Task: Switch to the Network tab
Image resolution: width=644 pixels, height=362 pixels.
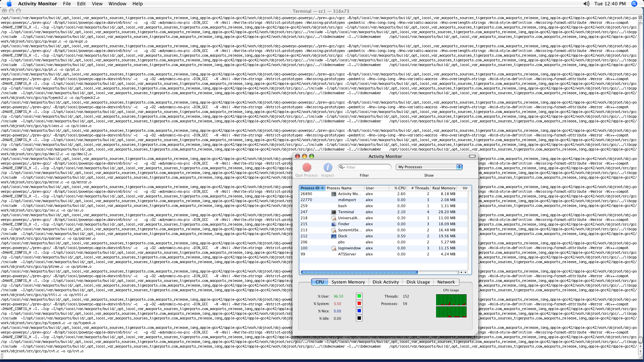Action: [446, 282]
